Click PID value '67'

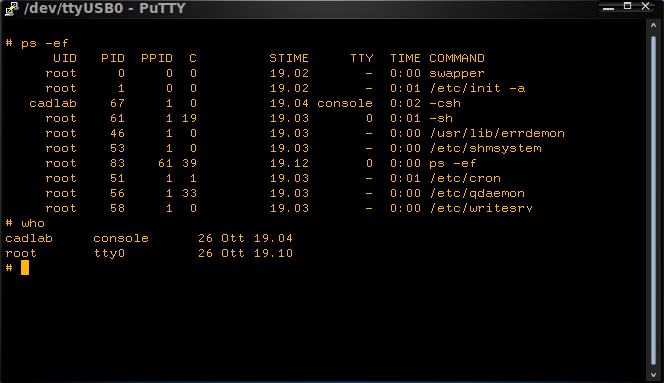(x=117, y=103)
